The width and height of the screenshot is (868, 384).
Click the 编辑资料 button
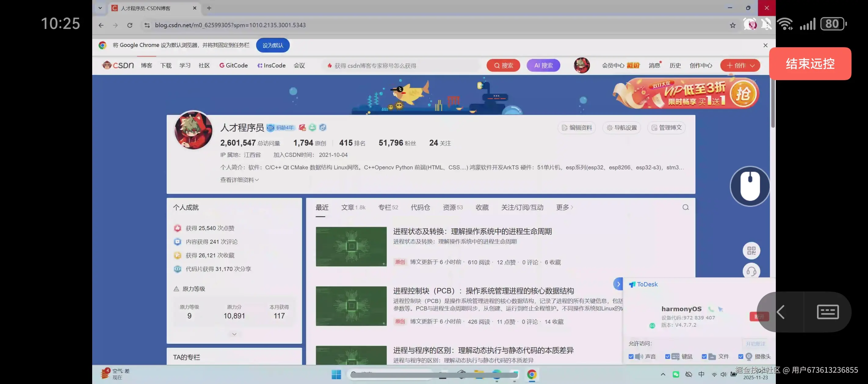coord(577,128)
